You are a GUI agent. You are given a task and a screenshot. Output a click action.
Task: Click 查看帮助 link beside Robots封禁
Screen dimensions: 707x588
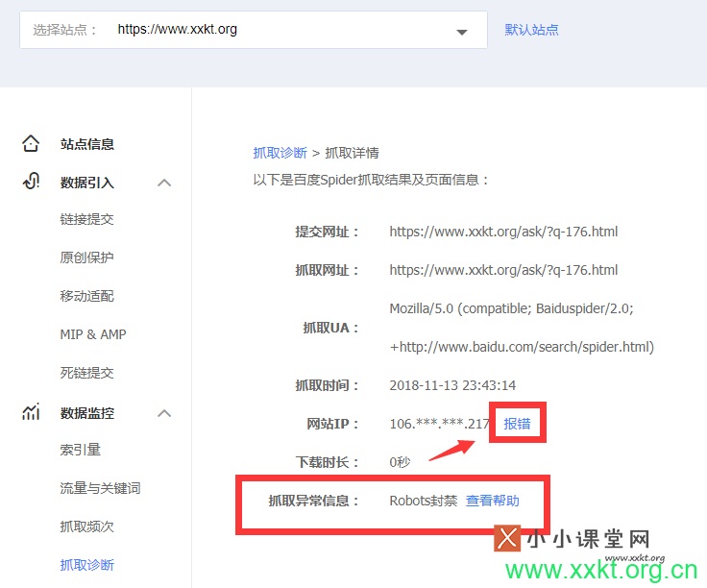493,501
